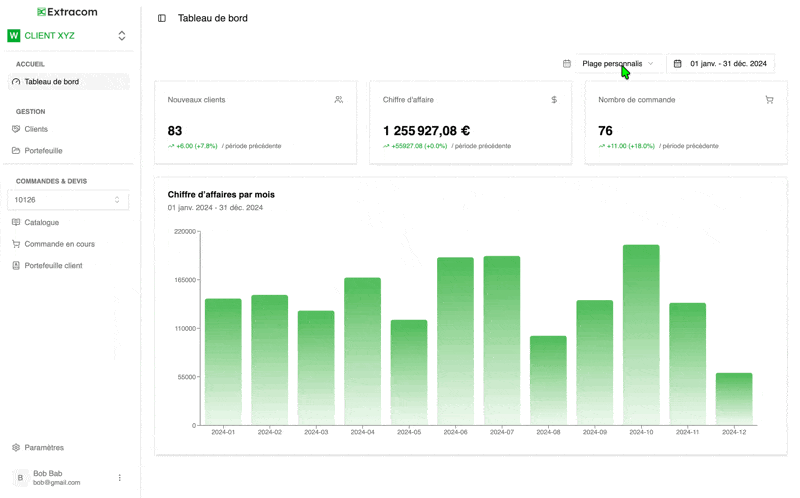This screenshot has width=800, height=498.
Task: Expand the CLIENT XYZ switcher
Action: point(122,36)
